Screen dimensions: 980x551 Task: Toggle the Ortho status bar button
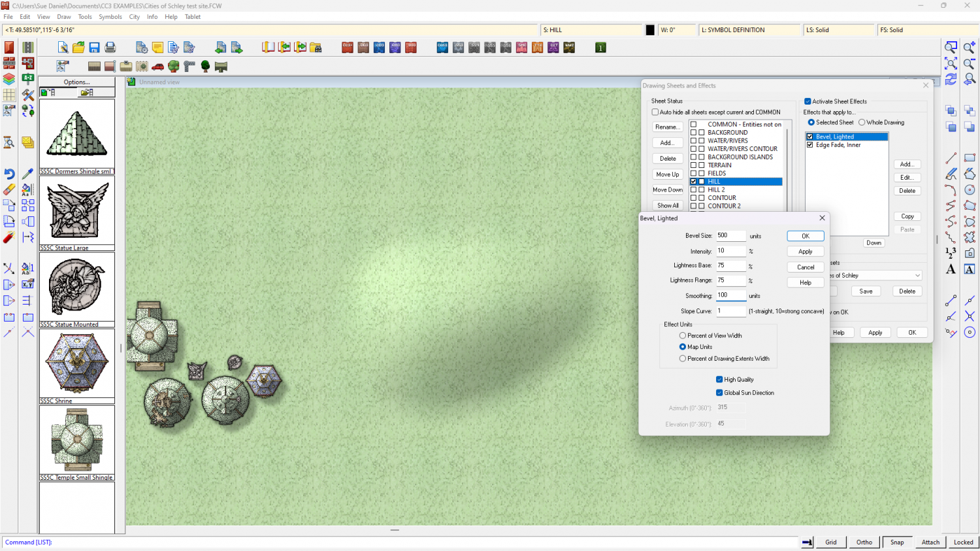pos(864,542)
